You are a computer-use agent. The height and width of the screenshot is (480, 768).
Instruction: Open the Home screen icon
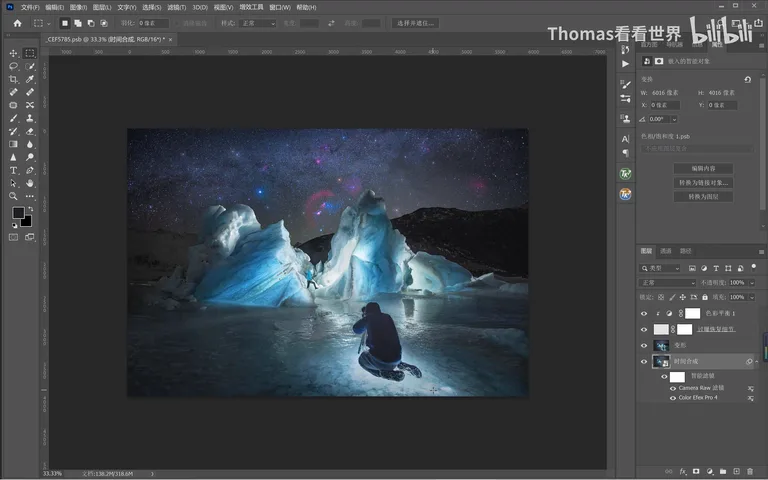coord(18,23)
